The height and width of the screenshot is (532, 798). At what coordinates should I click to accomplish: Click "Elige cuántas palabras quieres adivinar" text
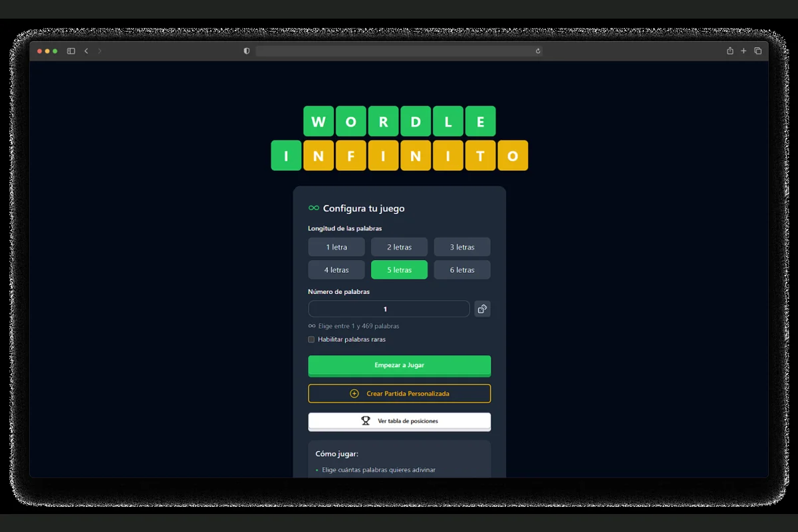point(379,470)
